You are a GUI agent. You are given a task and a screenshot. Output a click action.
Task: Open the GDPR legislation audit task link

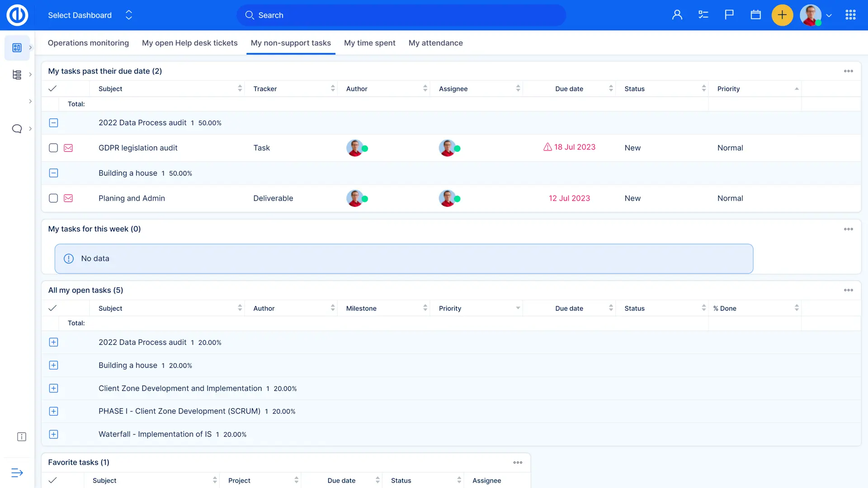click(138, 148)
